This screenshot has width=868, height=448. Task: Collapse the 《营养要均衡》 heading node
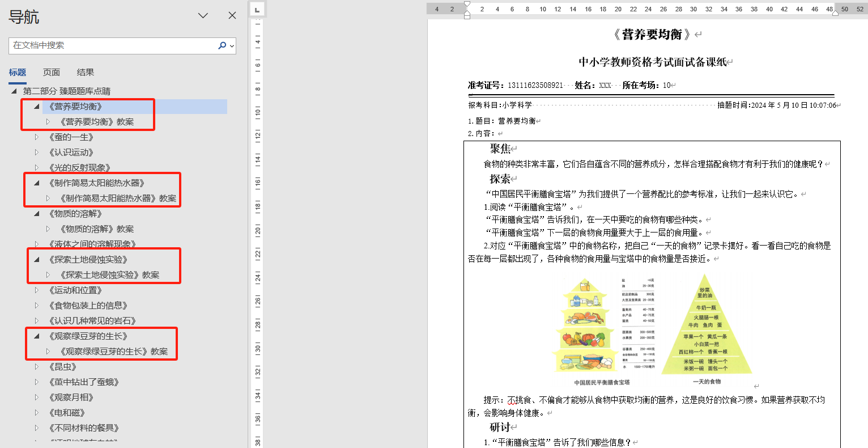pyautogui.click(x=37, y=107)
